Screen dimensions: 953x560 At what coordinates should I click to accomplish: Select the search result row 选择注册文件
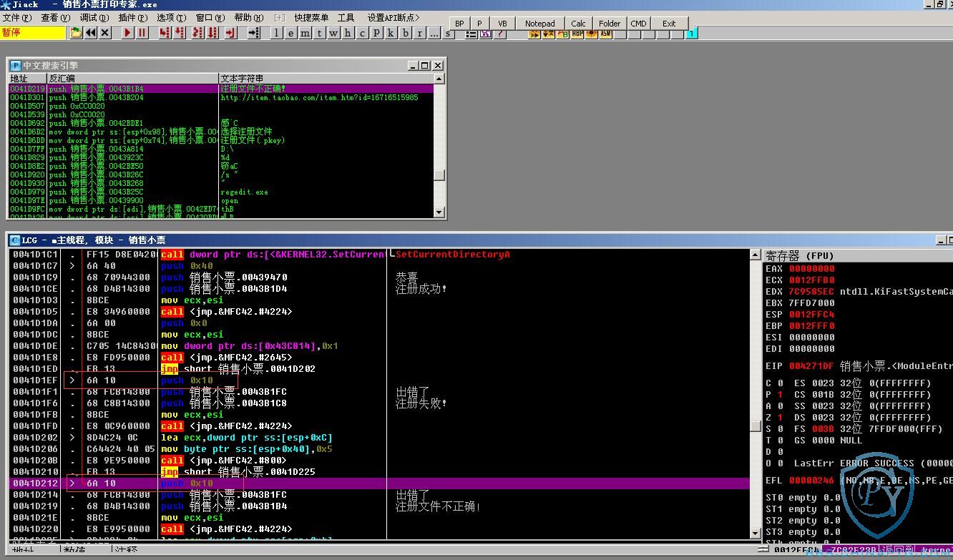click(x=221, y=132)
